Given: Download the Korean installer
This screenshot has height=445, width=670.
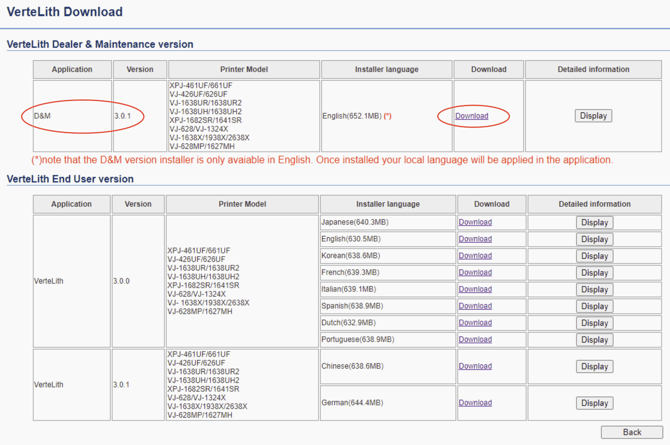Looking at the screenshot, I should point(475,256).
